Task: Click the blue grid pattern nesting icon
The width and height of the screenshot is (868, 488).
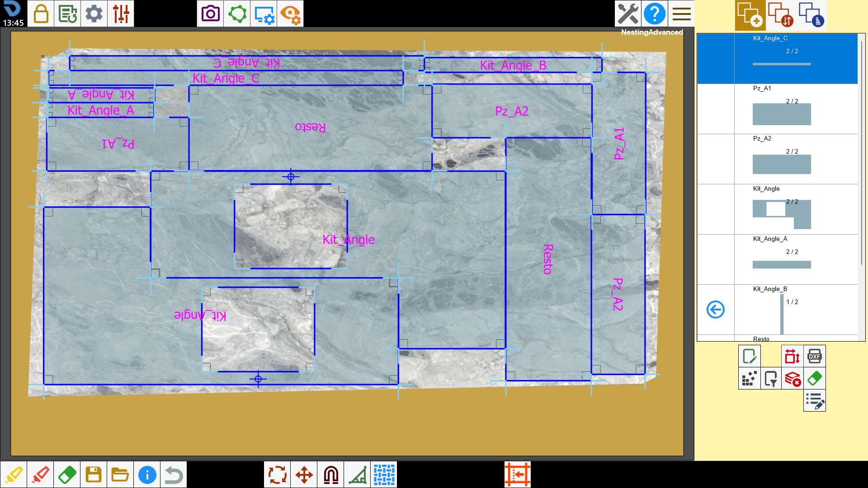Action: point(384,474)
